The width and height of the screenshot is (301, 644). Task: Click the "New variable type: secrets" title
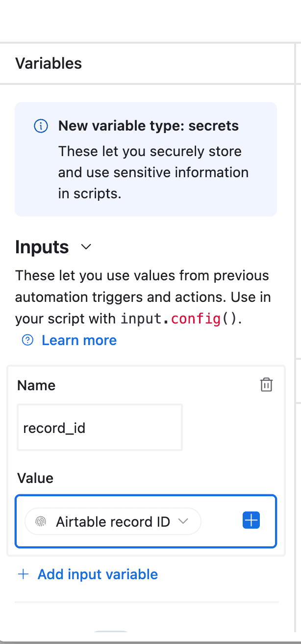(149, 126)
